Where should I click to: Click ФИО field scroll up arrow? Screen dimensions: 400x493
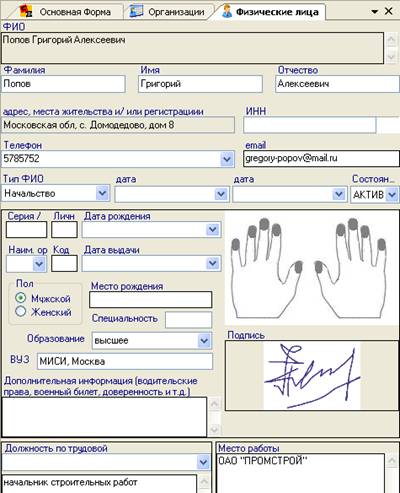391,40
